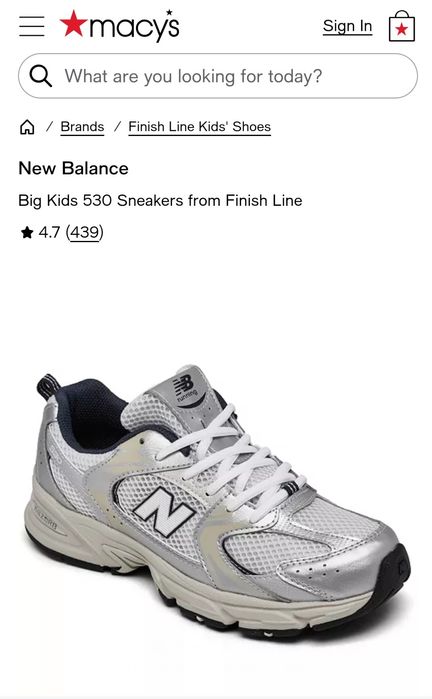Open the hamburger navigation menu
The image size is (432, 699).
[32, 26]
